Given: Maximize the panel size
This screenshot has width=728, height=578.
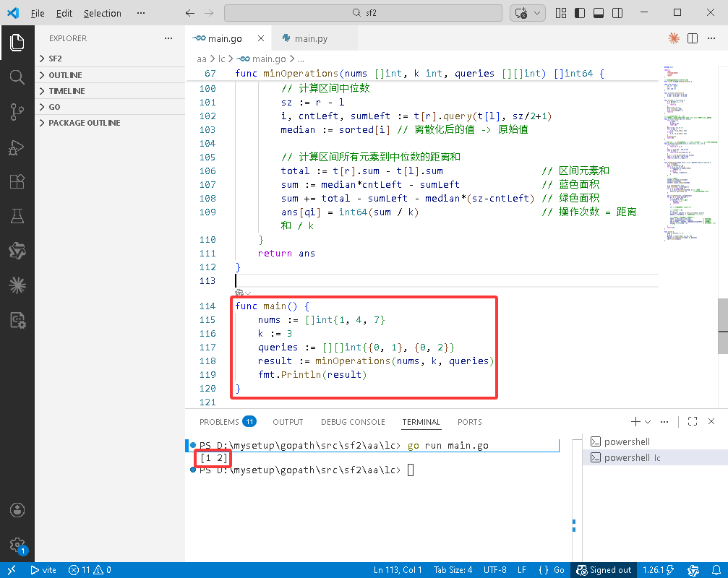Looking at the screenshot, I should [693, 421].
